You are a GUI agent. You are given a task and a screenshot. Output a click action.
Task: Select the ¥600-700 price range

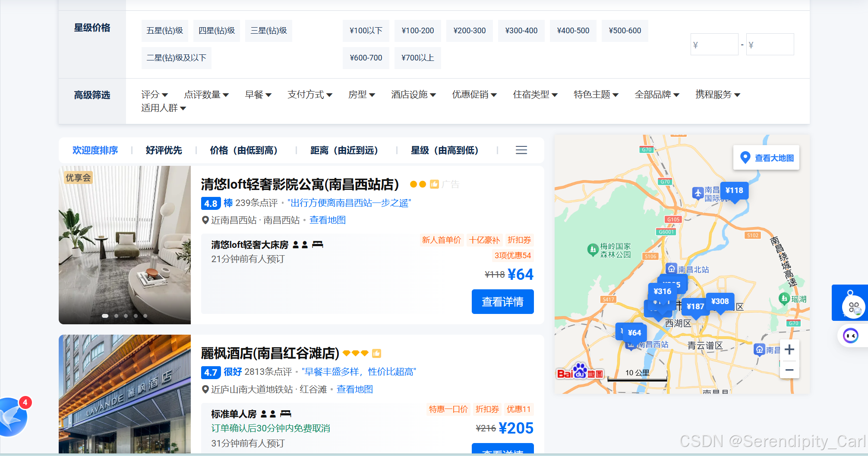tap(366, 58)
